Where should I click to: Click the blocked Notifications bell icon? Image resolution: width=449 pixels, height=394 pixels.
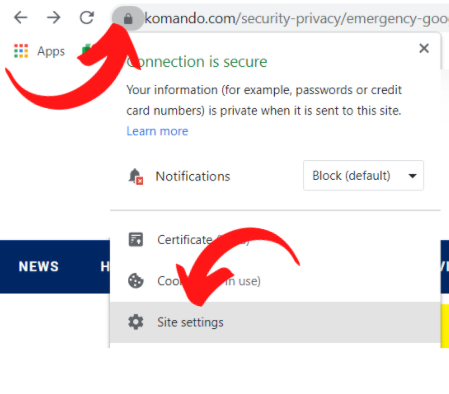coord(136,176)
